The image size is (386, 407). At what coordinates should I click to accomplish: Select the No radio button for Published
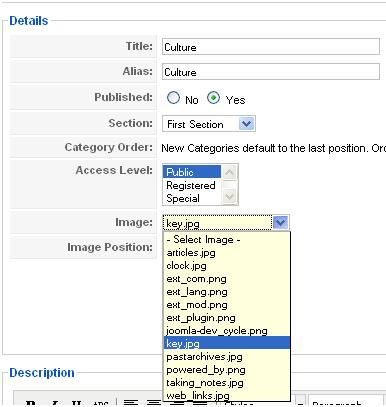click(173, 98)
